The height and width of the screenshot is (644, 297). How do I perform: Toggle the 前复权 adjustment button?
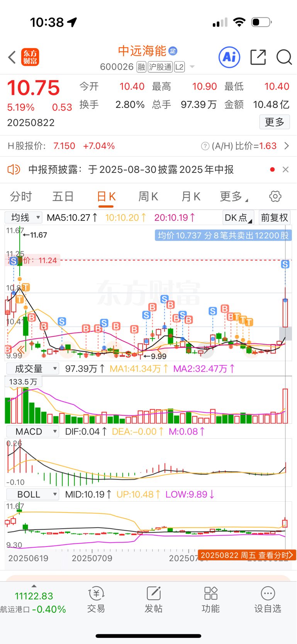point(274,217)
